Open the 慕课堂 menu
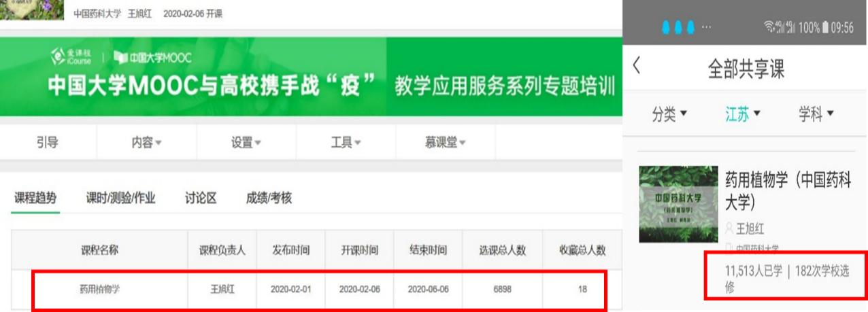 pyautogui.click(x=446, y=142)
